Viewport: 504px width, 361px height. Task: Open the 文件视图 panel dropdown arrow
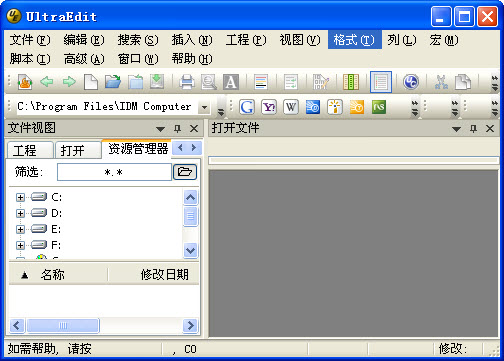click(160, 129)
